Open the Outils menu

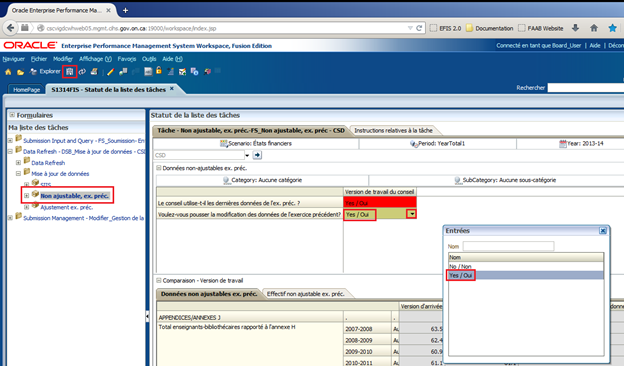pos(149,59)
